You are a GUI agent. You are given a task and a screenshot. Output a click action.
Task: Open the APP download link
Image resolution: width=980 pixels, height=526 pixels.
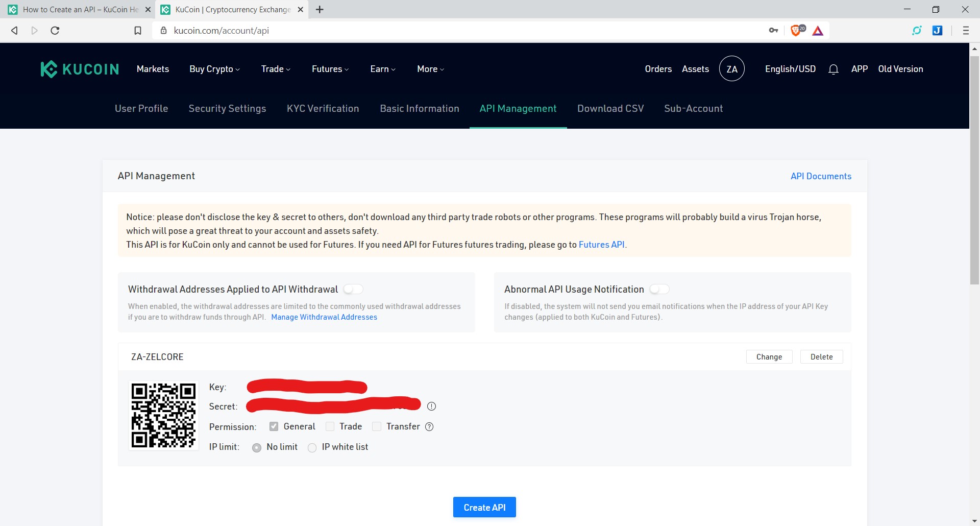860,69
